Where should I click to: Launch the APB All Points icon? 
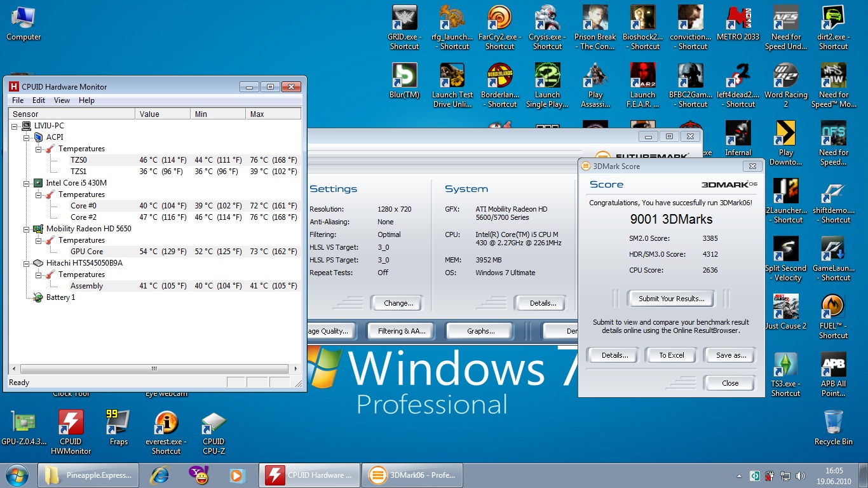[x=833, y=374]
